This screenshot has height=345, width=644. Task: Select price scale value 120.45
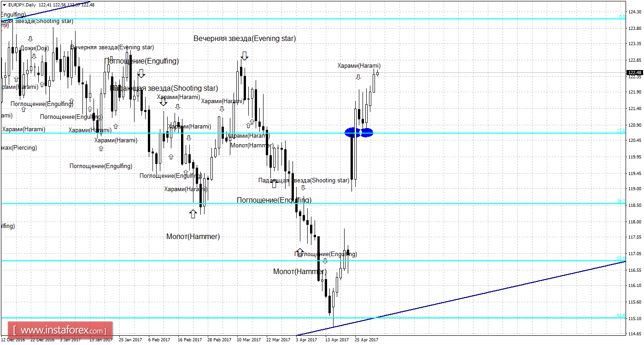635,140
